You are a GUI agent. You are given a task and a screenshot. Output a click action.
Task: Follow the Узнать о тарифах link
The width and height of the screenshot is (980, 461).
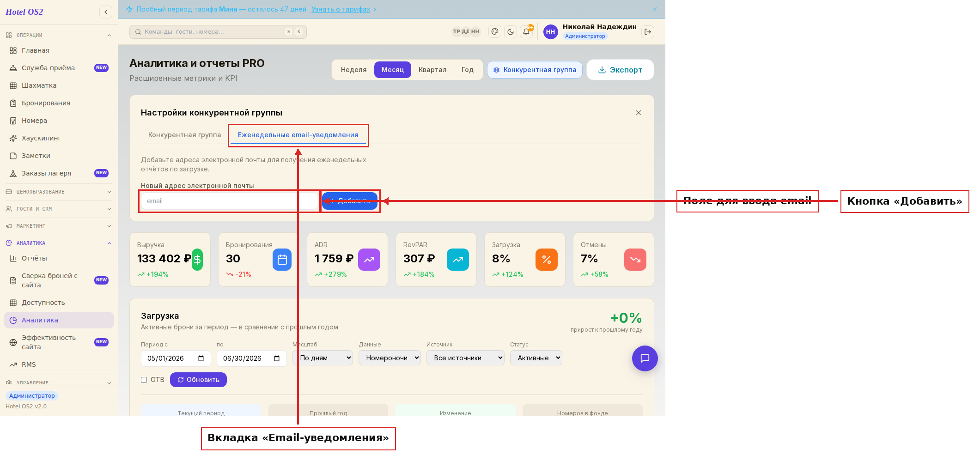coord(341,9)
